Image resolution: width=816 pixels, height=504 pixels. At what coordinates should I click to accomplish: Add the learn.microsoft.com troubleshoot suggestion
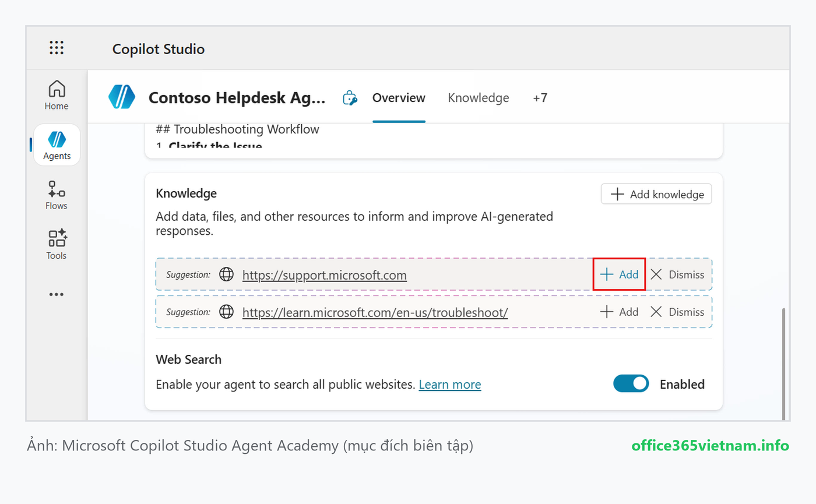[x=619, y=312]
